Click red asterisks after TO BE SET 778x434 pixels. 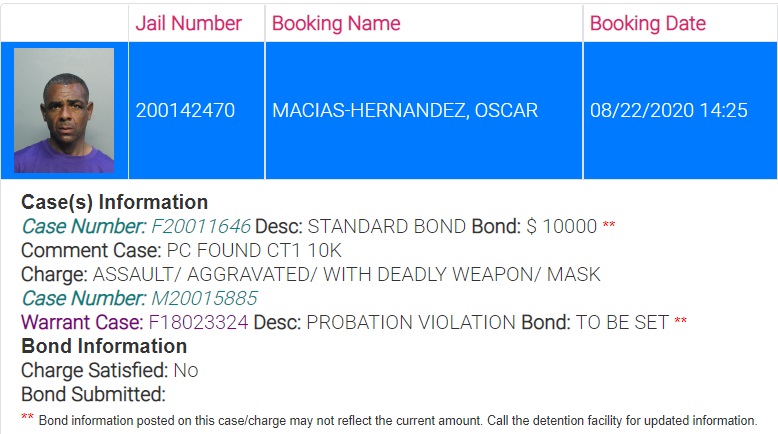coord(681,322)
